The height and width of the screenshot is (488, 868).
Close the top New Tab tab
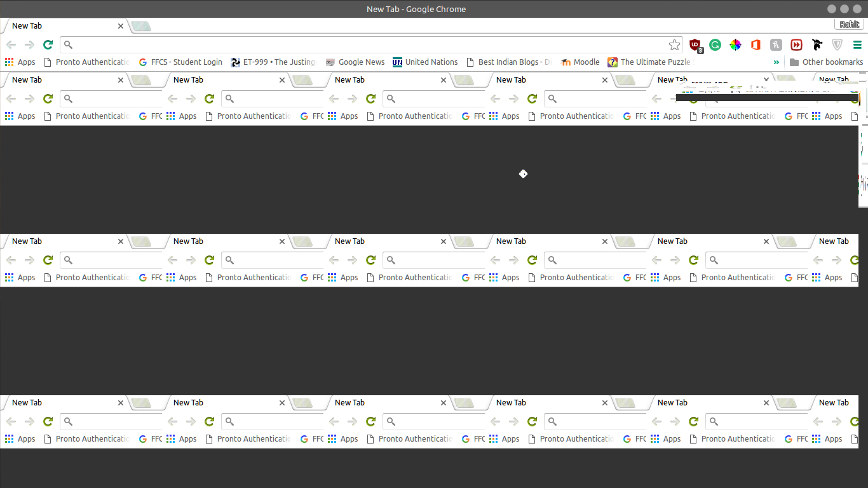(x=121, y=26)
